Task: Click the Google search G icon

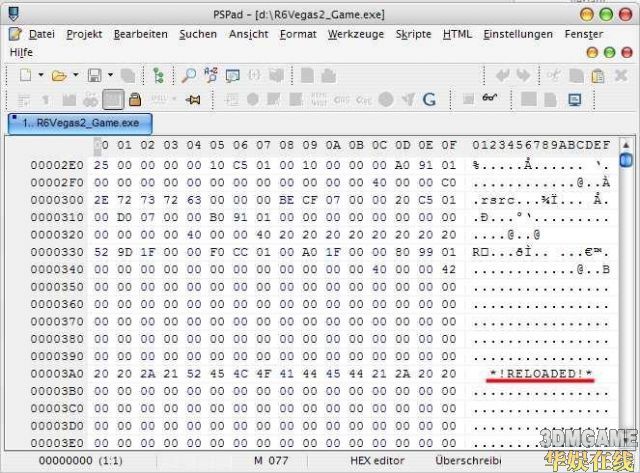Action: pos(429,99)
